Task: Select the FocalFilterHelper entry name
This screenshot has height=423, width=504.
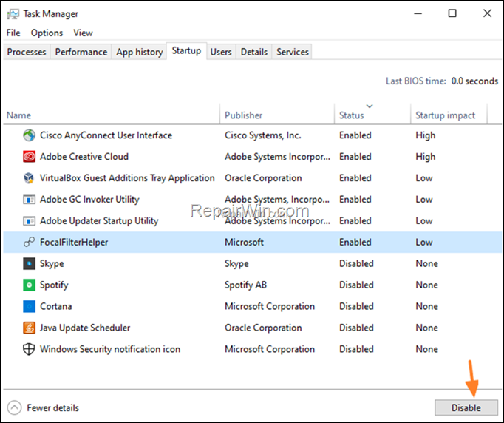Action: point(74,242)
